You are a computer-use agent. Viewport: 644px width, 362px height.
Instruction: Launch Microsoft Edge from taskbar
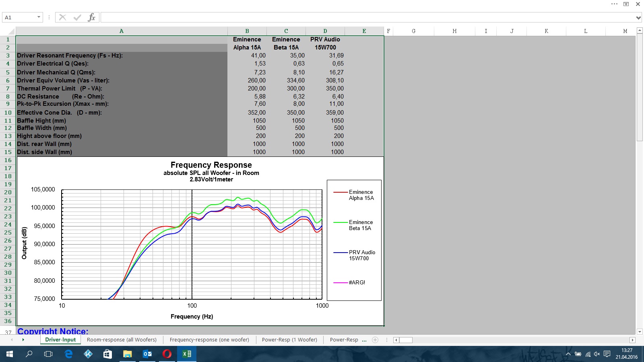pos(68,354)
